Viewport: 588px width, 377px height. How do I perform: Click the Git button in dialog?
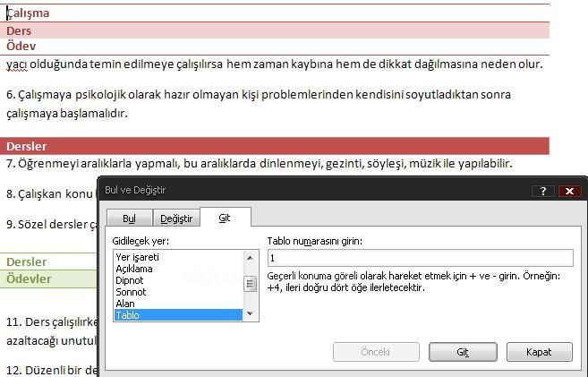(x=463, y=352)
